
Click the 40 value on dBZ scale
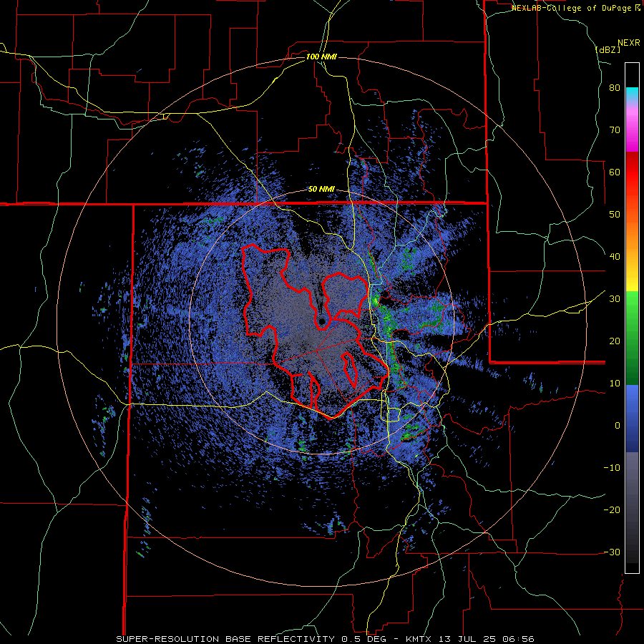point(615,257)
